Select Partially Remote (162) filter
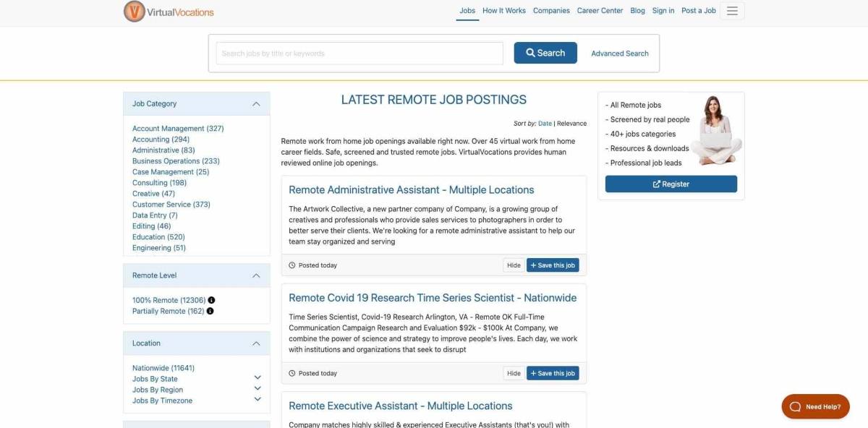 click(x=168, y=311)
